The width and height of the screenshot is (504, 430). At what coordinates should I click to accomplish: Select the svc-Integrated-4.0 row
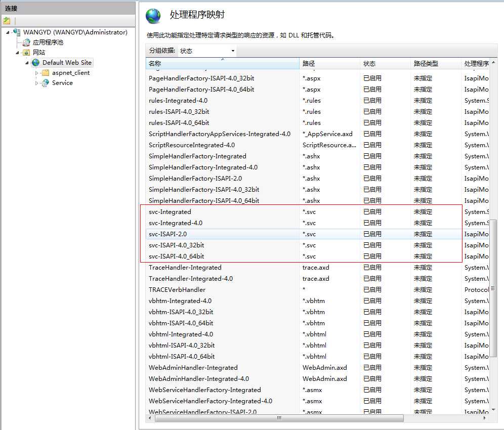317,223
